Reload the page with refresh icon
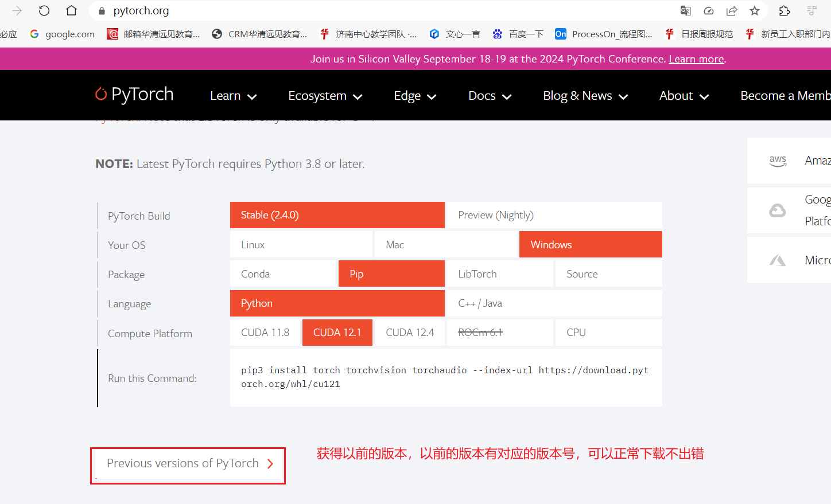Viewport: 831px width, 504px height. (44, 10)
